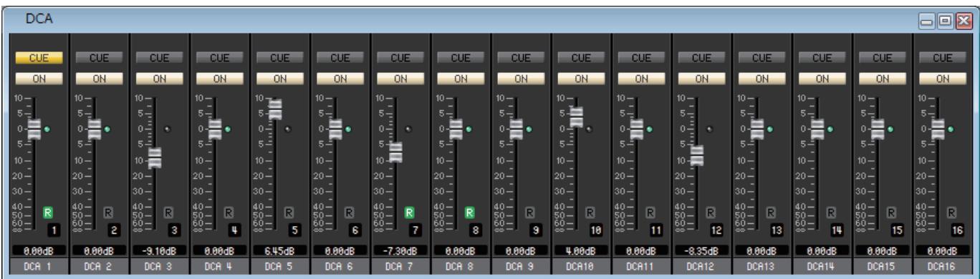Toggle the R icon on DCA13
Screen dimensions: 980x279
[x=771, y=212]
